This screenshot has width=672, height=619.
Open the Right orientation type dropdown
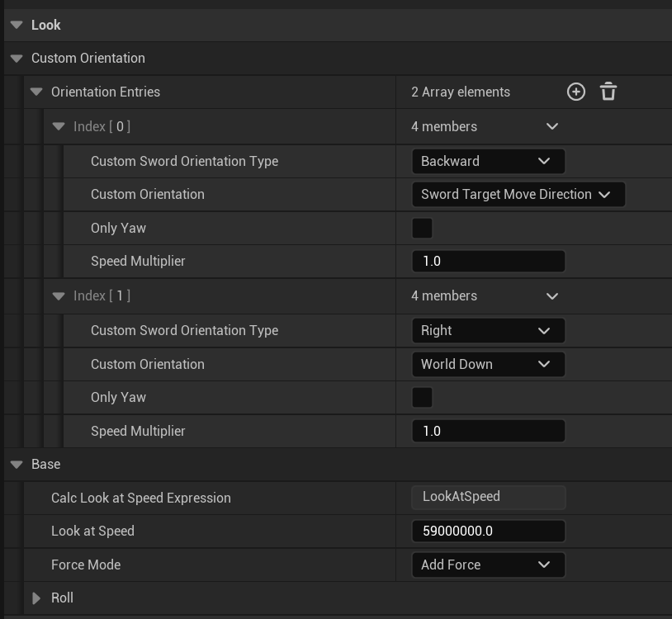(488, 330)
